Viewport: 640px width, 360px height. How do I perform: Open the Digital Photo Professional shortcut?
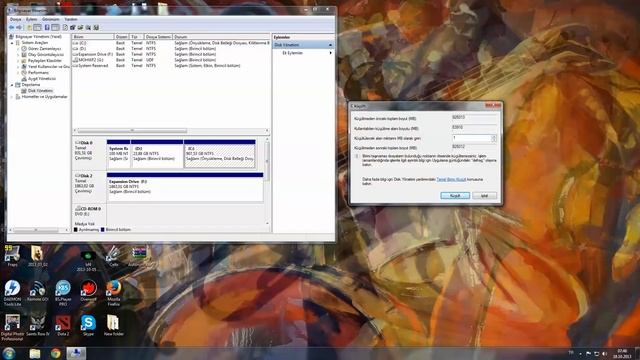pos(12,327)
